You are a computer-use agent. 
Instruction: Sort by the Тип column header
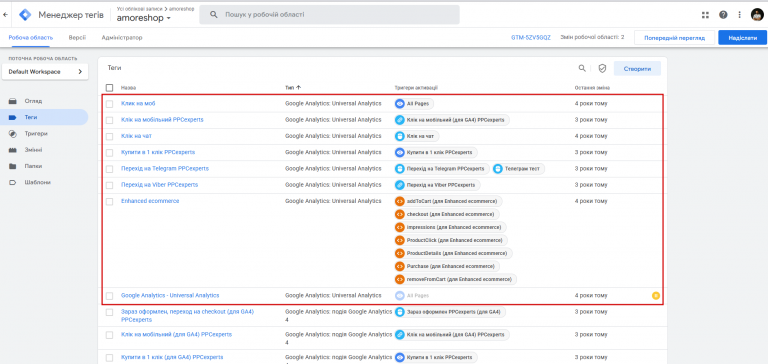pyautogui.click(x=293, y=88)
